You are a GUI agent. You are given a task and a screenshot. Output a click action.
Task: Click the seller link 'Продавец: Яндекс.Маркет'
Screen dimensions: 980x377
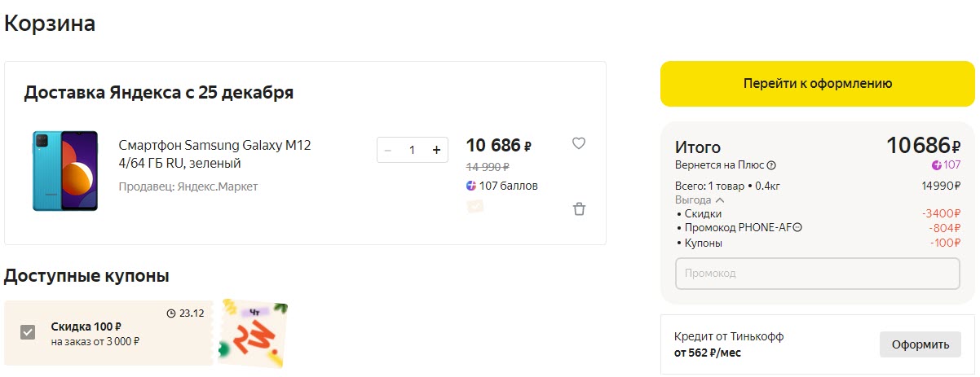tap(188, 186)
